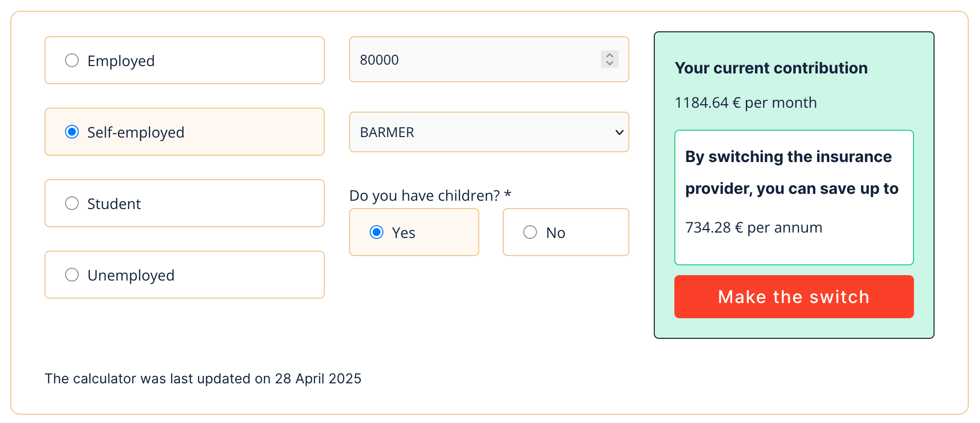Click the chevron arrow beside BARMER
The height and width of the screenshot is (423, 980).
coord(619,132)
